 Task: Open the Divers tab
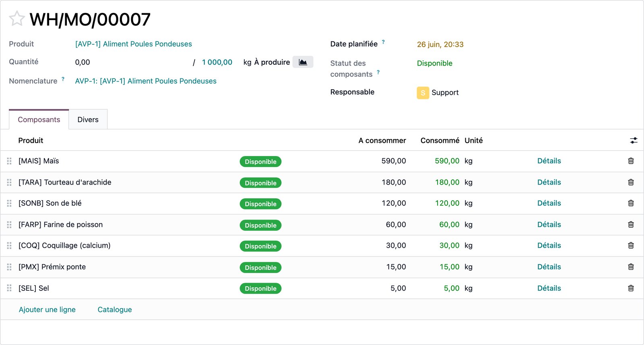(88, 119)
